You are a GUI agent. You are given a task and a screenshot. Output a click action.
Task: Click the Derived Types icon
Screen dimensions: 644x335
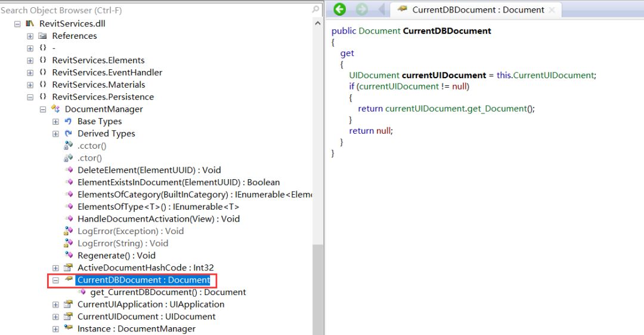pos(68,133)
